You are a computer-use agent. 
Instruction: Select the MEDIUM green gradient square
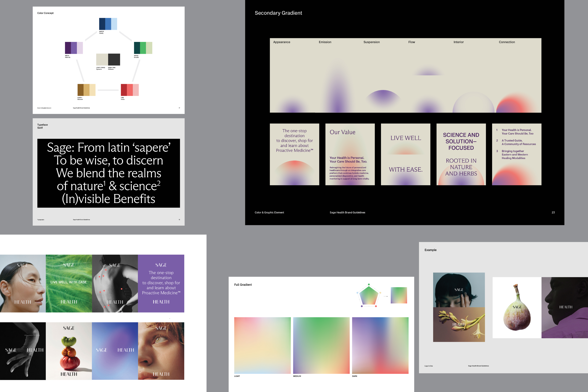point(321,345)
